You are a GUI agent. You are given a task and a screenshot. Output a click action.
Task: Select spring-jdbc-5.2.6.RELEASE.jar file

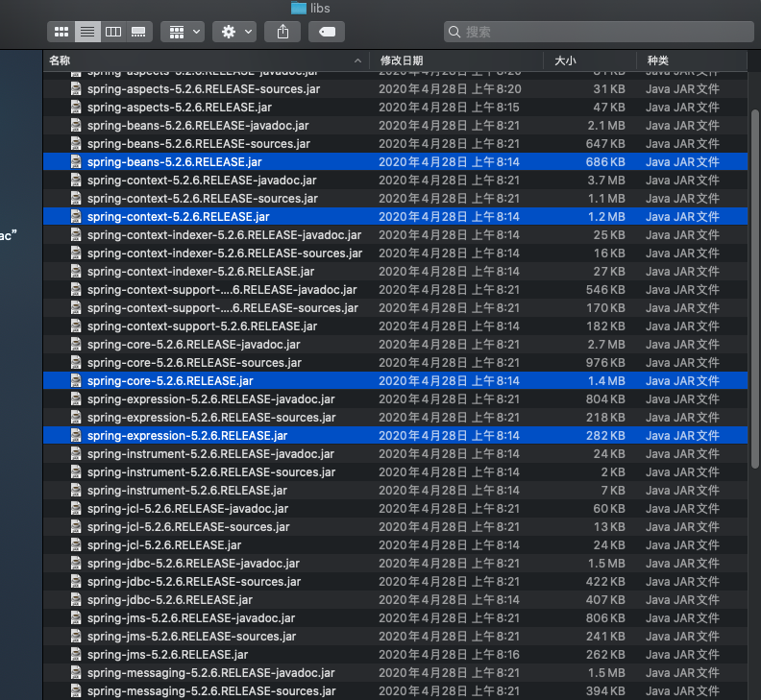396,599
